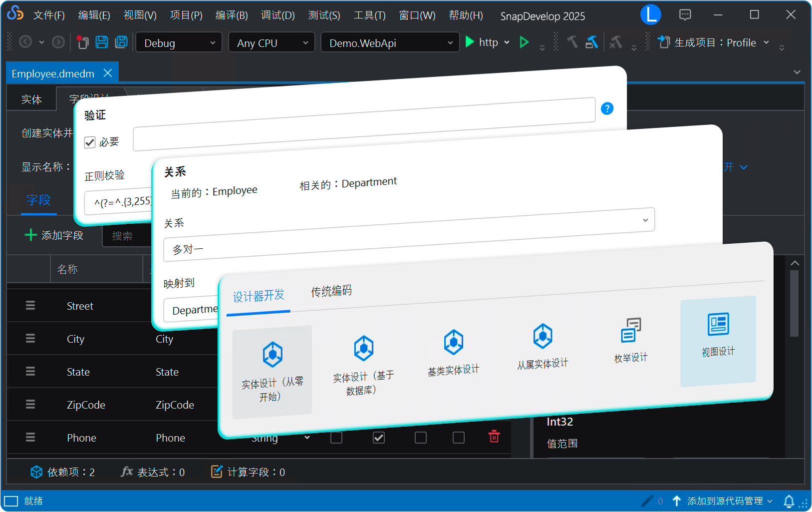Open the Debug configuration dropdown
Viewport: 812px width, 512px height.
(x=178, y=42)
